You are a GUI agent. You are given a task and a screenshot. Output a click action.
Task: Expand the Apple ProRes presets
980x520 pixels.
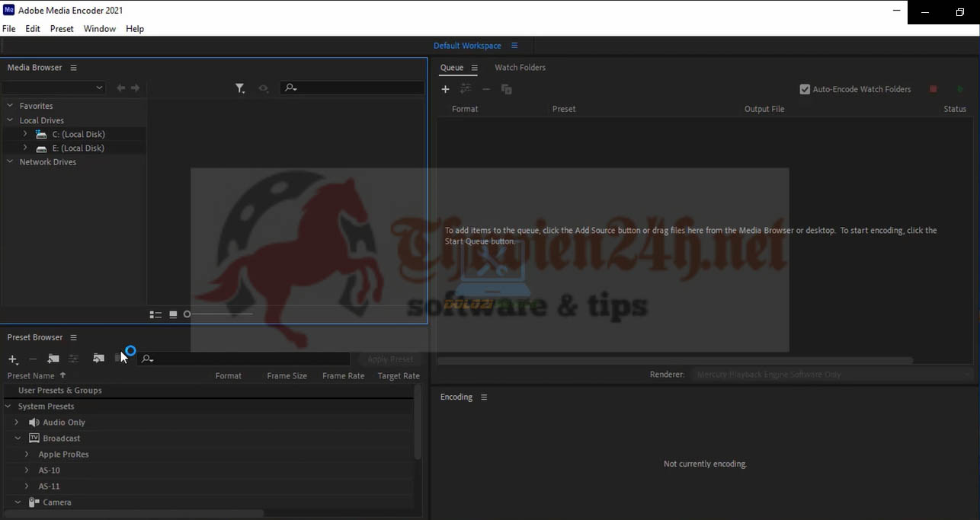tap(27, 455)
